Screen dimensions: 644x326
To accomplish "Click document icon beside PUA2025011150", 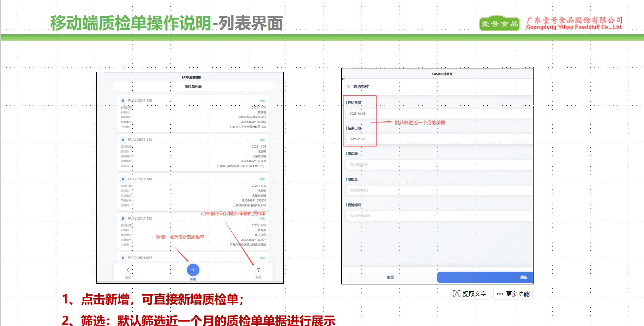I will coord(123,101).
